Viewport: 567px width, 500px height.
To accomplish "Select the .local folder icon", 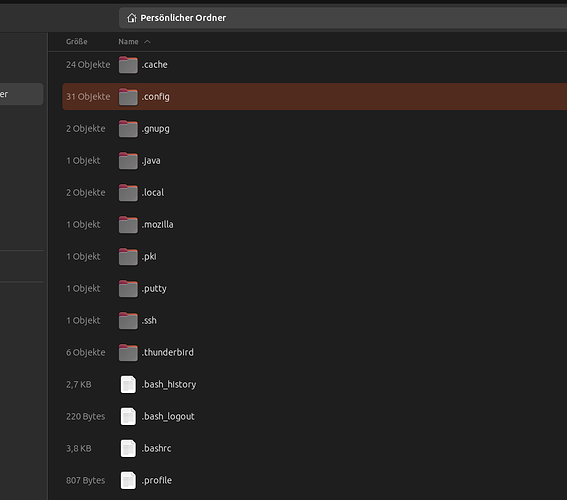I will [128, 193].
